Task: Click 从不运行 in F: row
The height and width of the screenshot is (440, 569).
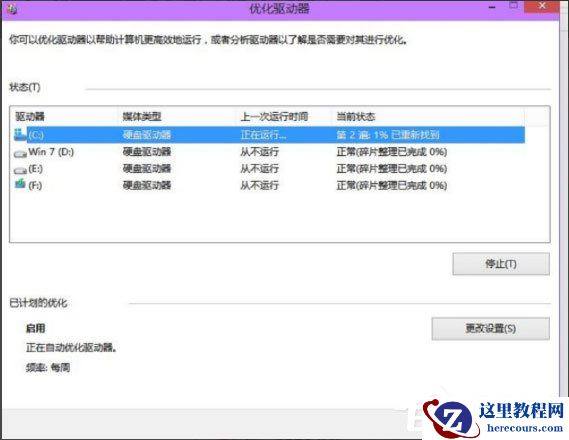Action: 259,185
